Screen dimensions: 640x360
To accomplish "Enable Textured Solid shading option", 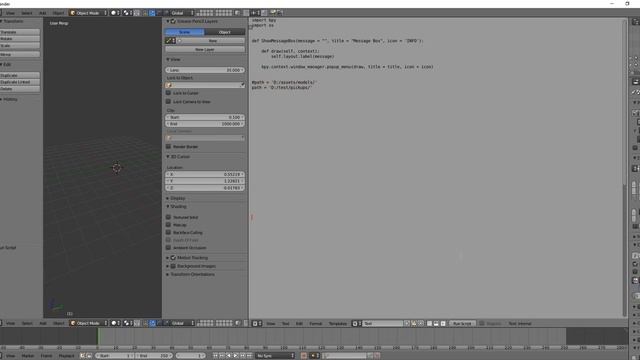I will (168, 217).
